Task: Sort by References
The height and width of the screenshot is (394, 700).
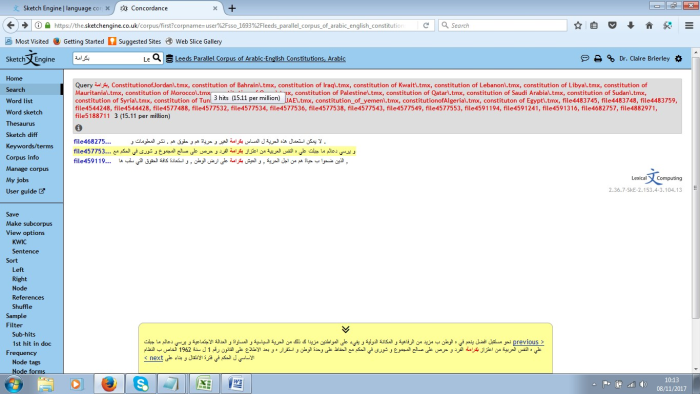Action: click(28, 297)
